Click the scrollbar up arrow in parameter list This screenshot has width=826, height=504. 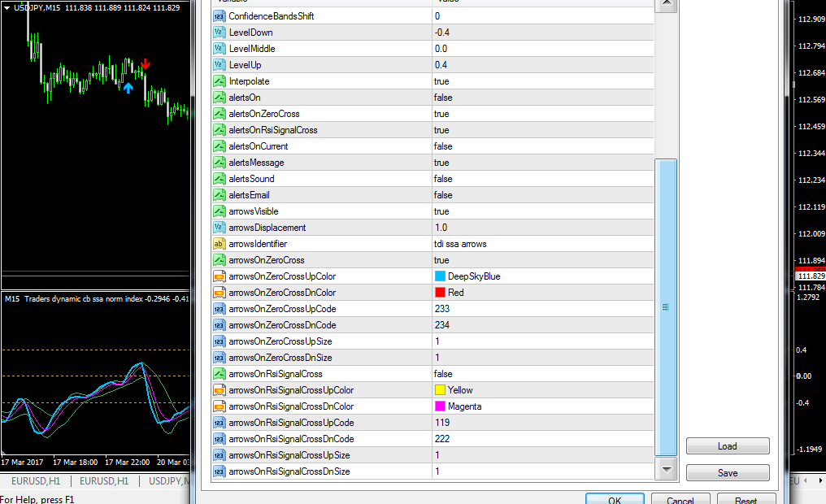(667, 4)
